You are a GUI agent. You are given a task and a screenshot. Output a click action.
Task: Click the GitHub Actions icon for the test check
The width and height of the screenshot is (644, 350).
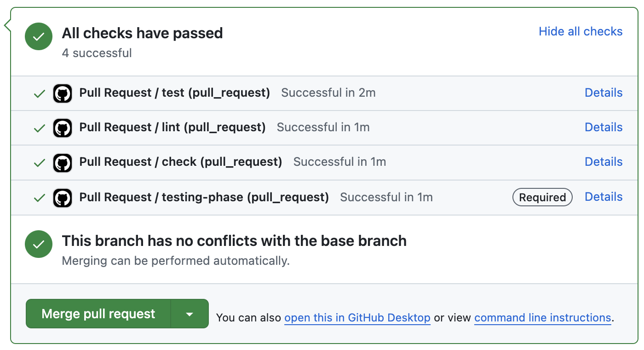click(63, 93)
